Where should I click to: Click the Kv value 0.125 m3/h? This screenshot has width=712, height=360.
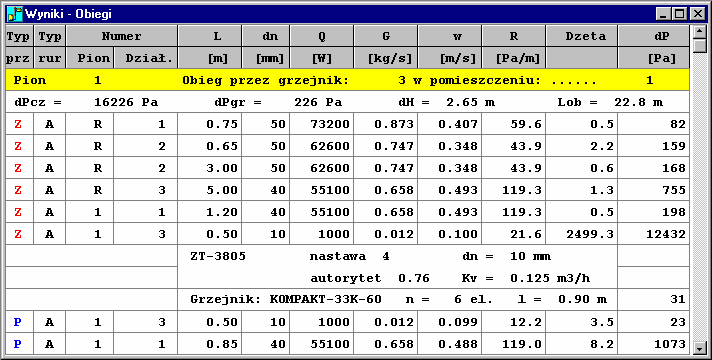pyautogui.click(x=550, y=278)
